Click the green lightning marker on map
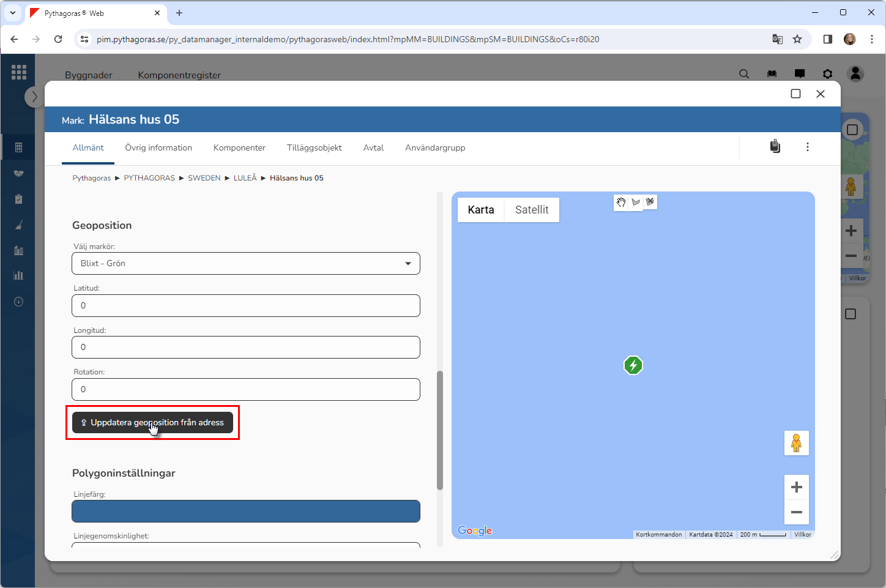Image resolution: width=886 pixels, height=588 pixels. 633,365
